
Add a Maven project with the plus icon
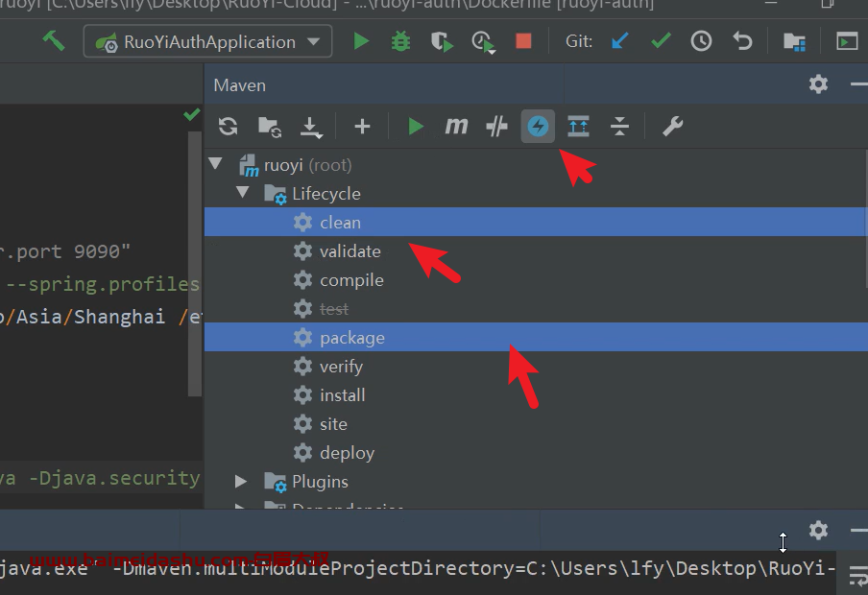(x=362, y=126)
